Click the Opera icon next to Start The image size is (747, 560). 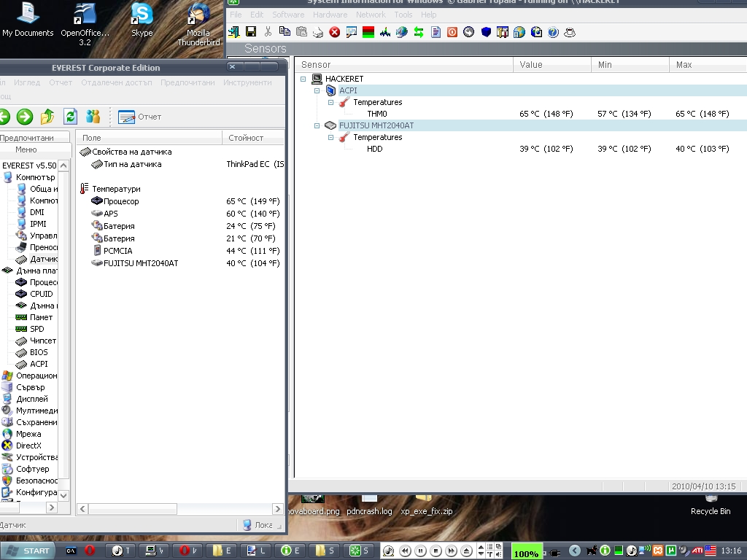point(90,551)
